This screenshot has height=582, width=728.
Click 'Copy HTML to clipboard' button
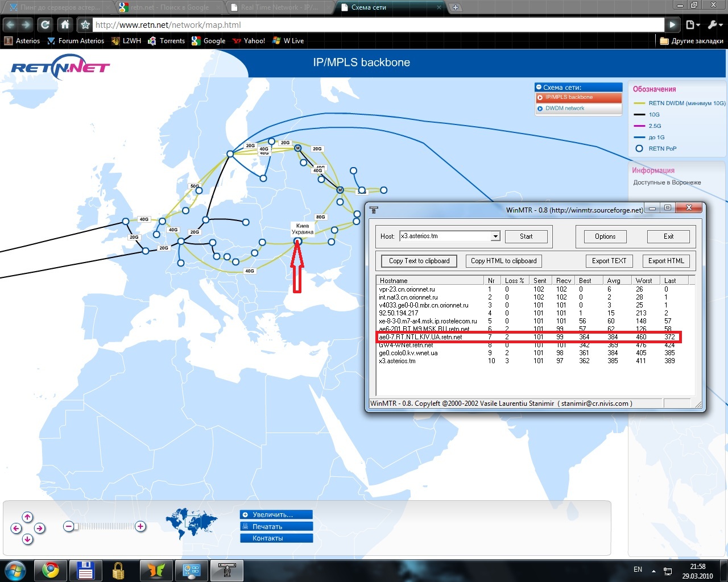(503, 261)
